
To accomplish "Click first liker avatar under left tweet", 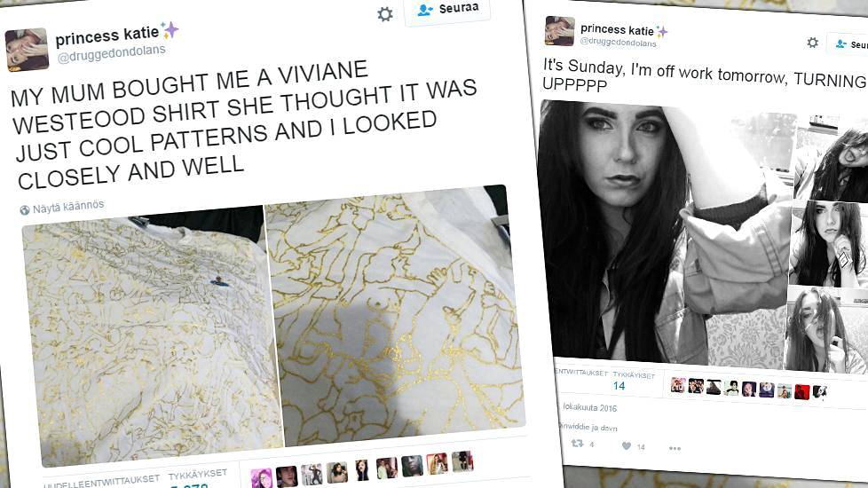I will click(261, 477).
